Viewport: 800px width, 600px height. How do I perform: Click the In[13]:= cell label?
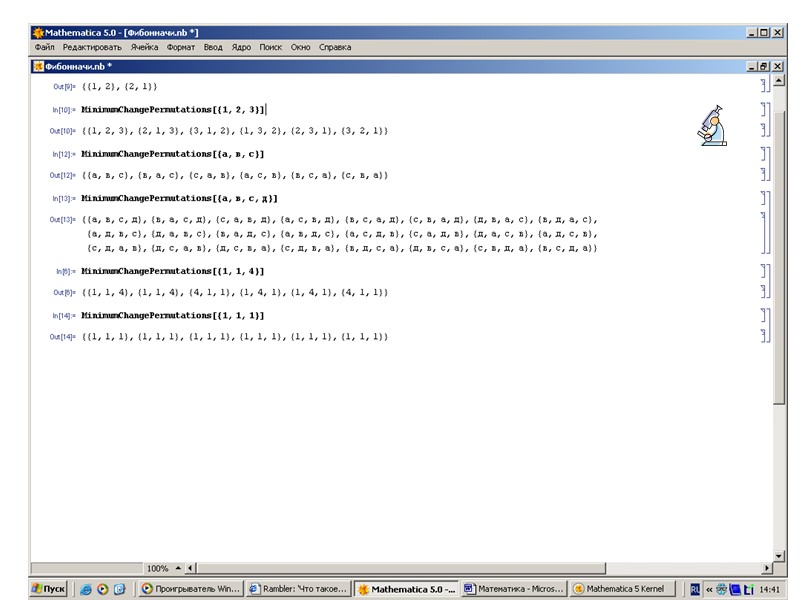tap(64, 198)
